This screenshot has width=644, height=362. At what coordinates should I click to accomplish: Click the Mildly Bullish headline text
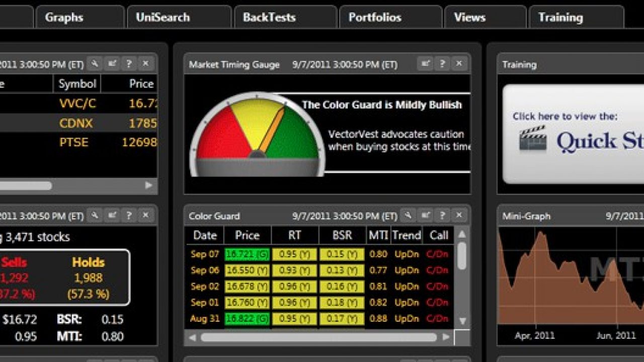[x=382, y=105]
